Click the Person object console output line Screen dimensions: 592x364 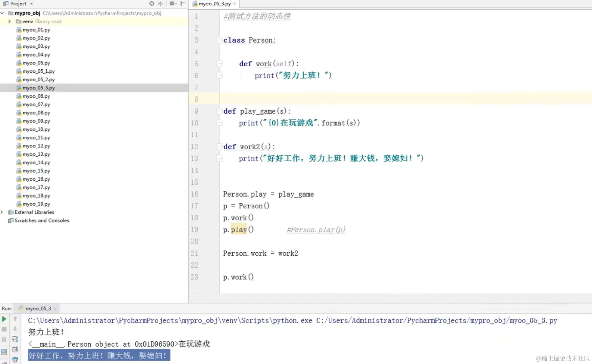[x=119, y=344]
